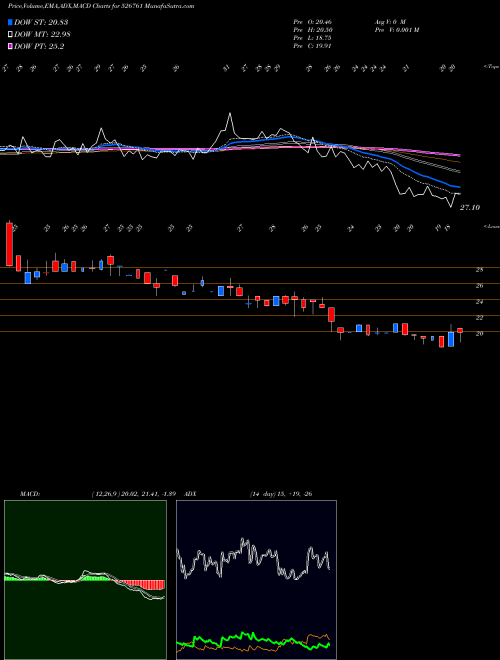Image resolution: width=500 pixels, height=660 pixels.
Task: Select the DOW PT: 25.2 legend label
Action: point(39,47)
